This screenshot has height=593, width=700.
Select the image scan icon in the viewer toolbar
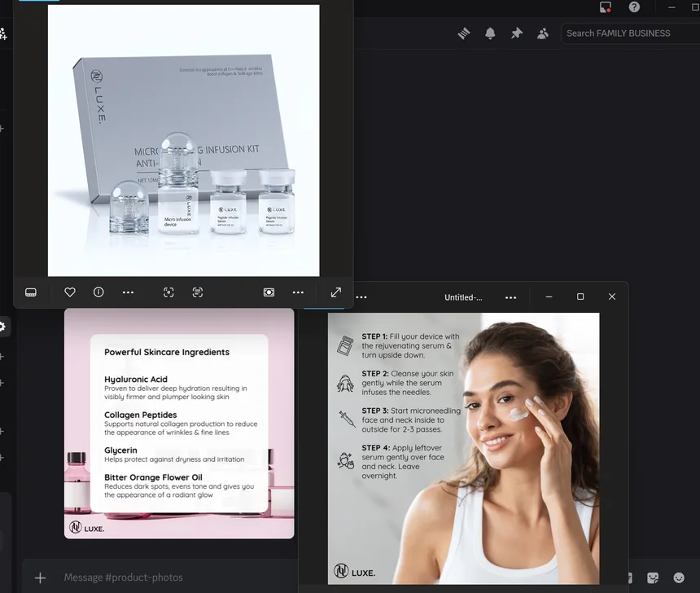point(168,292)
